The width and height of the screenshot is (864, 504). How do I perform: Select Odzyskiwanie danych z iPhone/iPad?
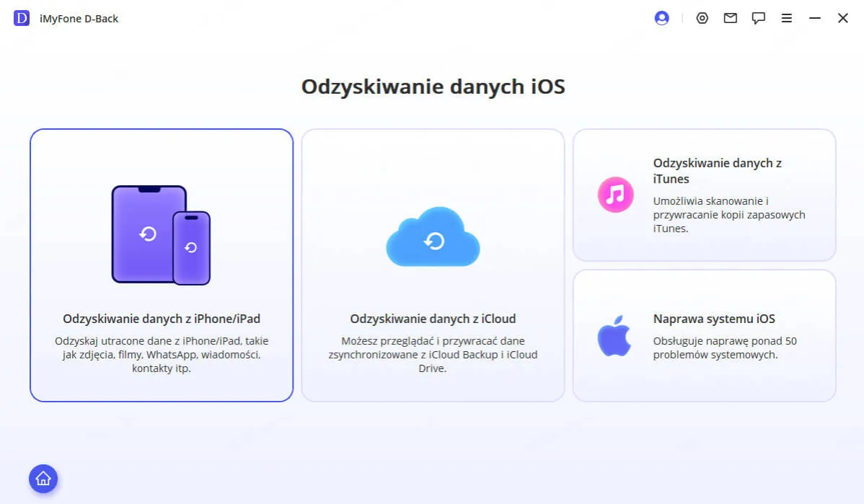[x=161, y=318]
